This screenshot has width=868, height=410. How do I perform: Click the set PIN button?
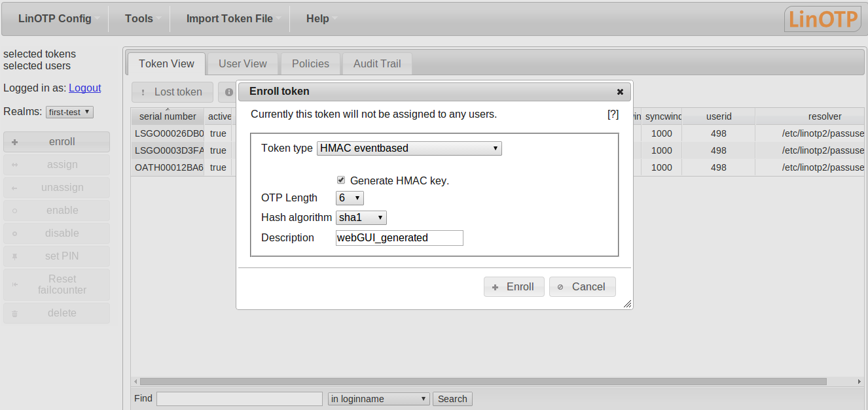(x=56, y=256)
